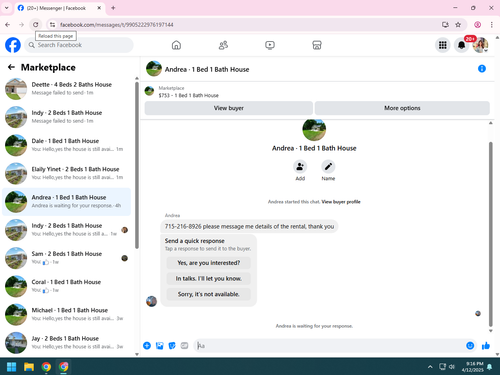Open the View buyer profile link
The image size is (500, 375).
(x=341, y=202)
